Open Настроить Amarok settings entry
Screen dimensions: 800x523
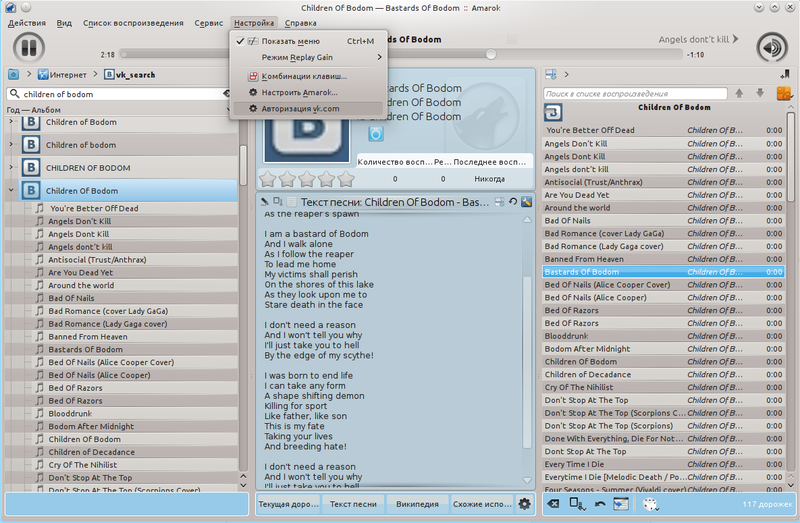click(x=308, y=92)
